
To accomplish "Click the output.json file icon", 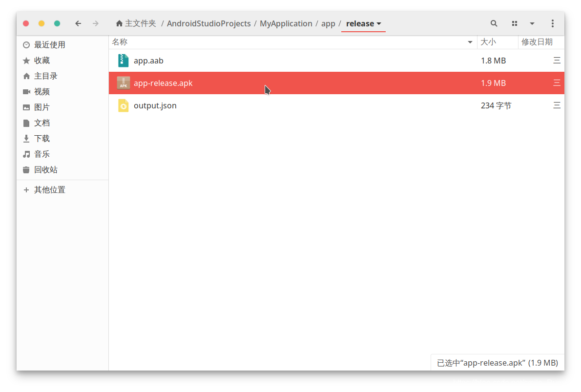I will [123, 105].
